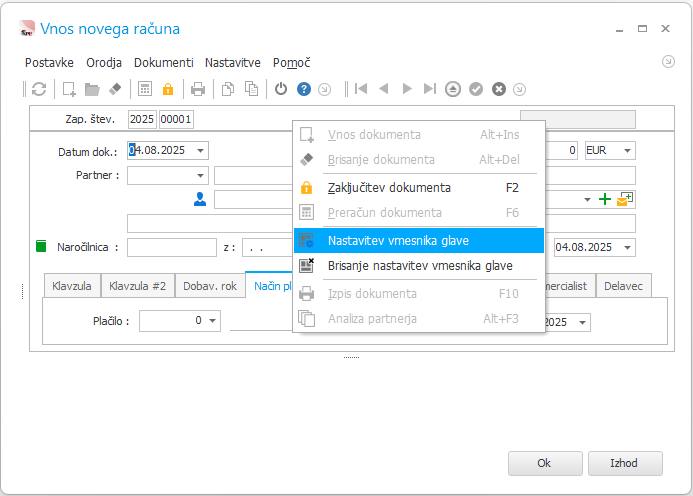Select Zaključitev dokumenta menu entry

(x=389, y=187)
